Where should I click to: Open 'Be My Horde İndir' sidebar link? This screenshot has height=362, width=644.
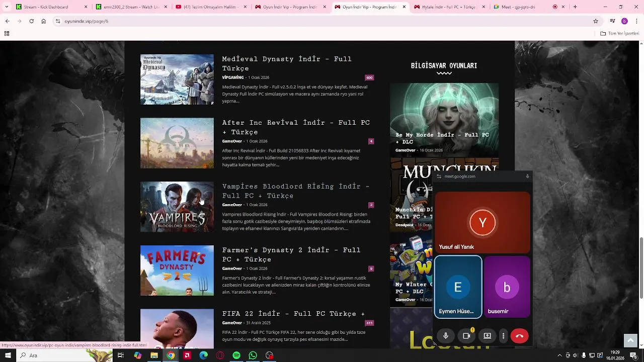click(x=442, y=138)
